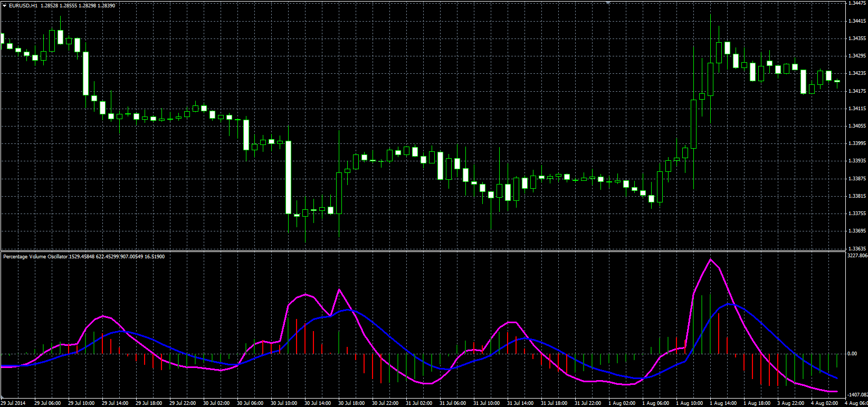Click the 31 Jul 02:00 time label
868x407 pixels.
tap(419, 403)
